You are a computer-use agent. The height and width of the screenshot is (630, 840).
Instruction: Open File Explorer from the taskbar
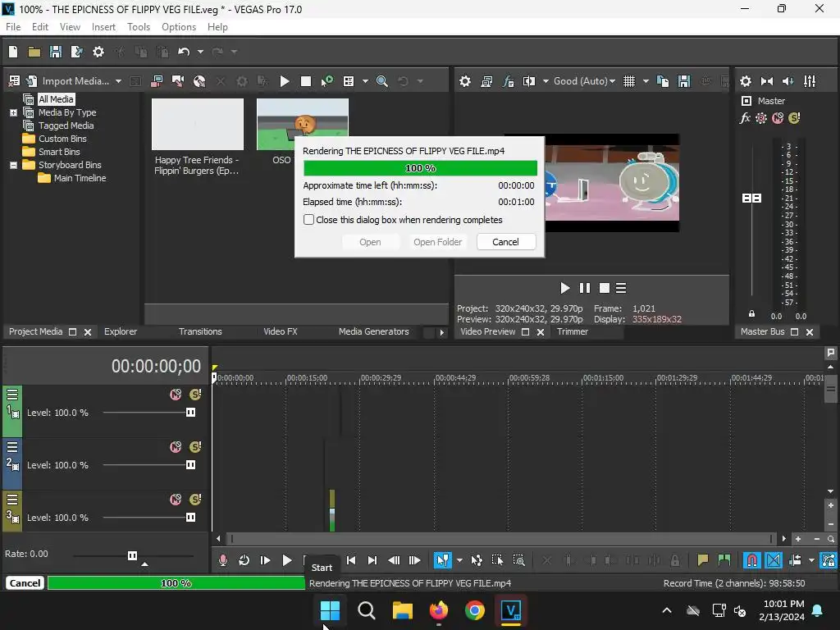(402, 610)
